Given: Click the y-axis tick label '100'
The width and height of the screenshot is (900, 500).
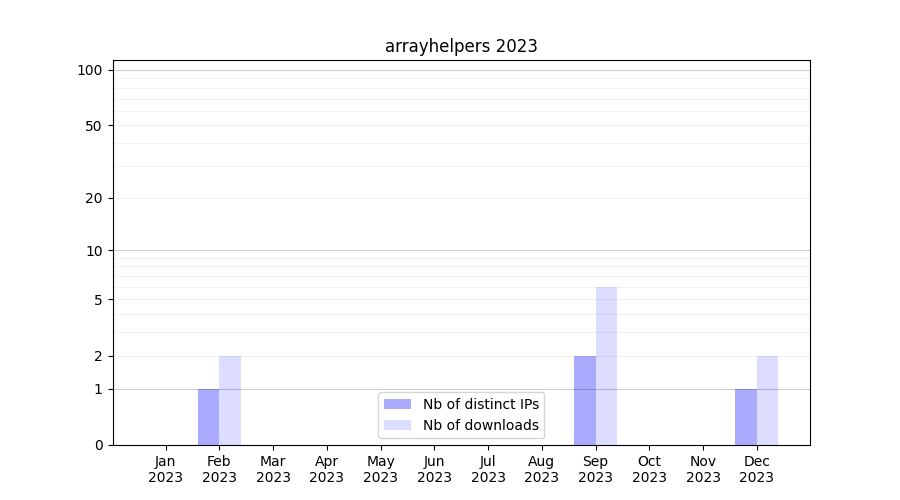Looking at the screenshot, I should [x=90, y=70].
